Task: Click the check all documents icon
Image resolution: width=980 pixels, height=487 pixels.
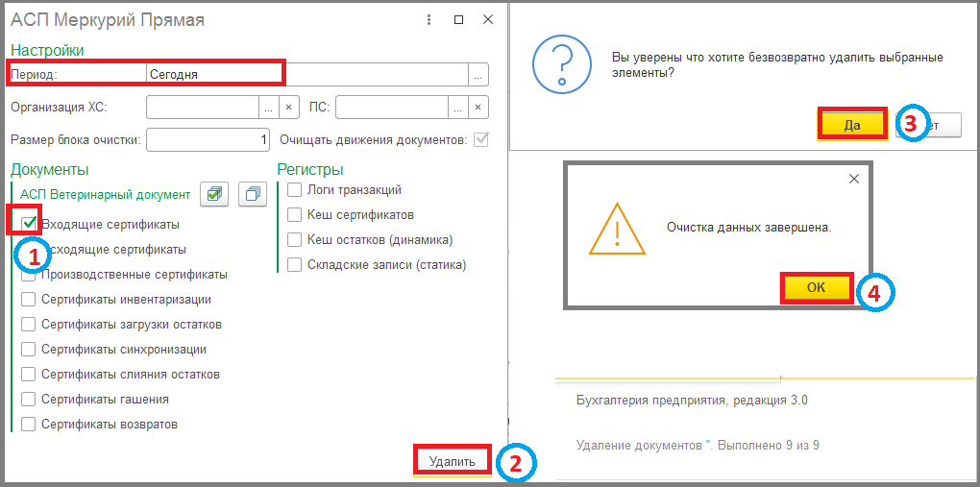Action: click(213, 194)
